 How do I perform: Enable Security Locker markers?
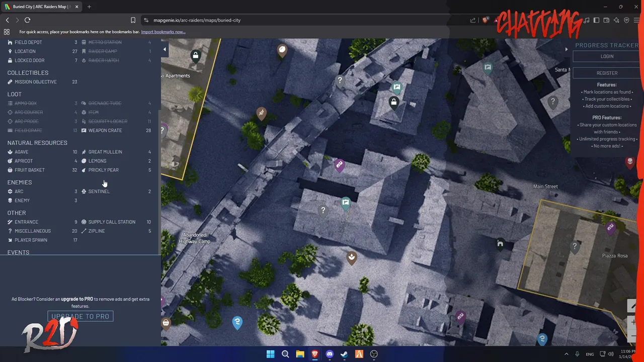tap(116, 121)
